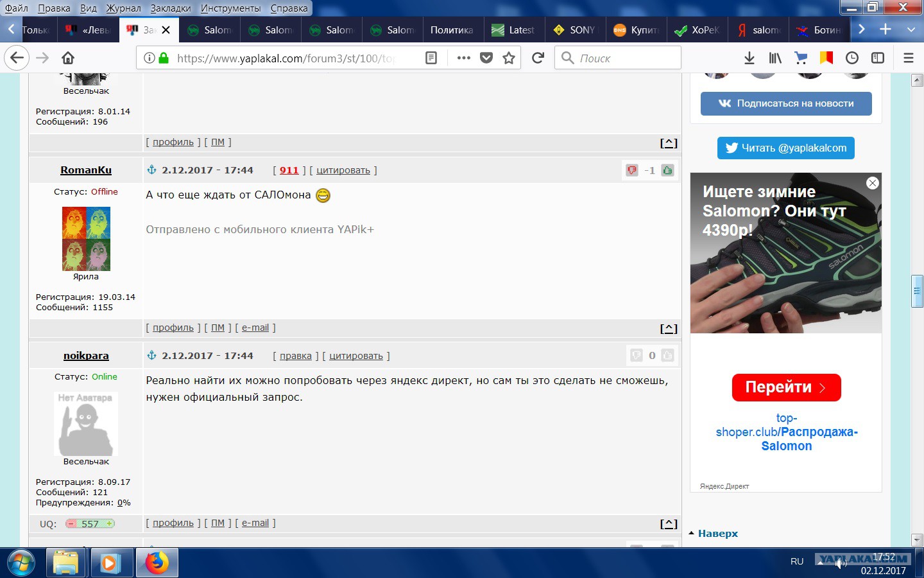Reload the page with the refresh icon
Screen dimensions: 924x578
(538, 58)
